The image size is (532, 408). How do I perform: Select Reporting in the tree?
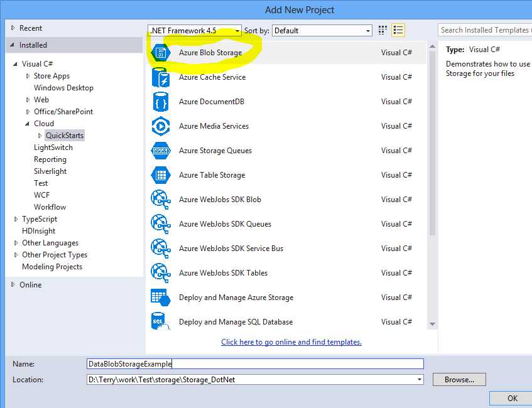click(x=50, y=159)
